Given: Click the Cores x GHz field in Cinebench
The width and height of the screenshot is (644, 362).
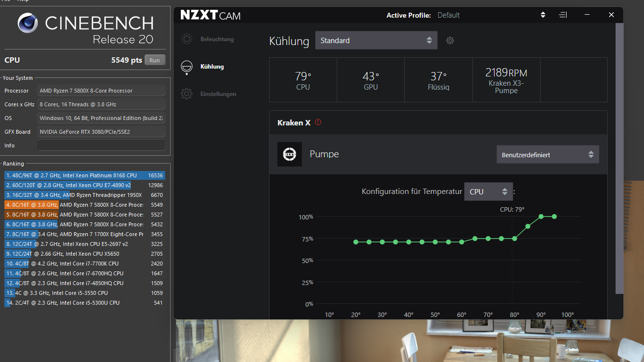Looking at the screenshot, I should (x=101, y=104).
